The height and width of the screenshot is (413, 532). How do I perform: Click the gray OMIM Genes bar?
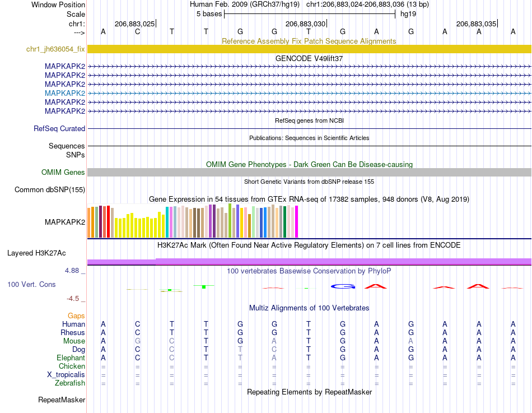click(x=309, y=172)
